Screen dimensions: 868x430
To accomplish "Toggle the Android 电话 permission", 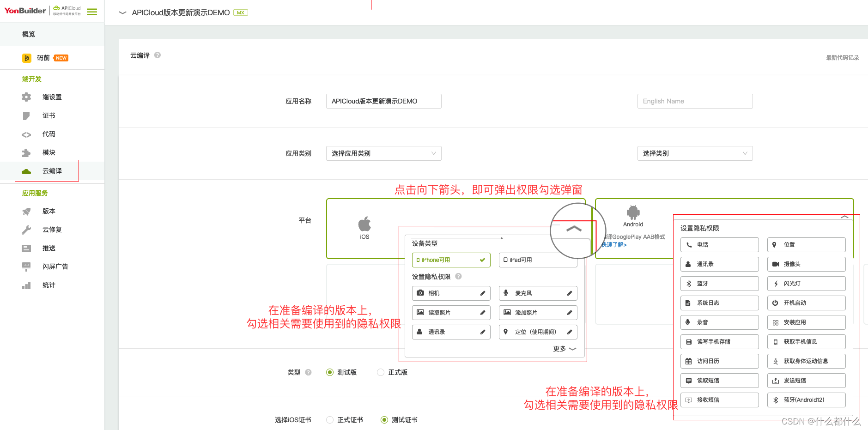I will click(719, 245).
